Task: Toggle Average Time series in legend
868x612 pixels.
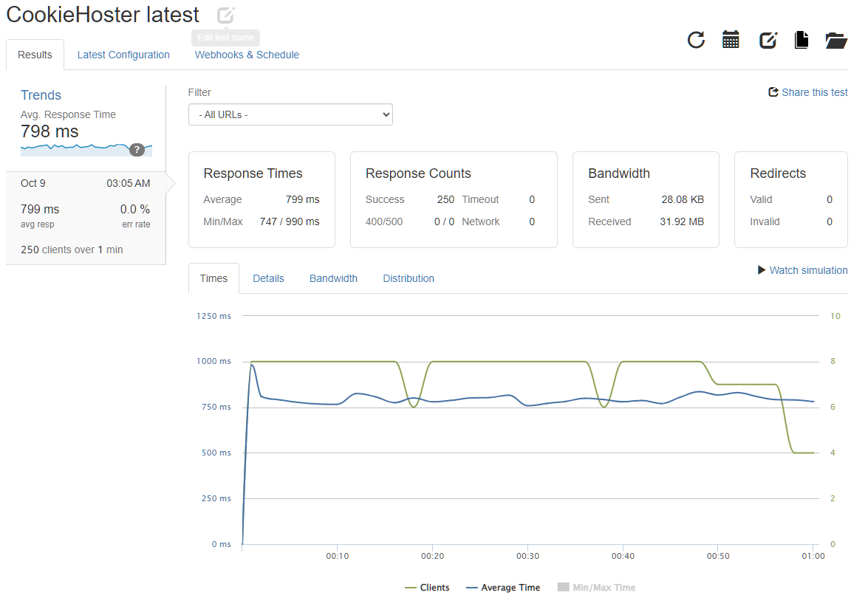Action: [503, 588]
